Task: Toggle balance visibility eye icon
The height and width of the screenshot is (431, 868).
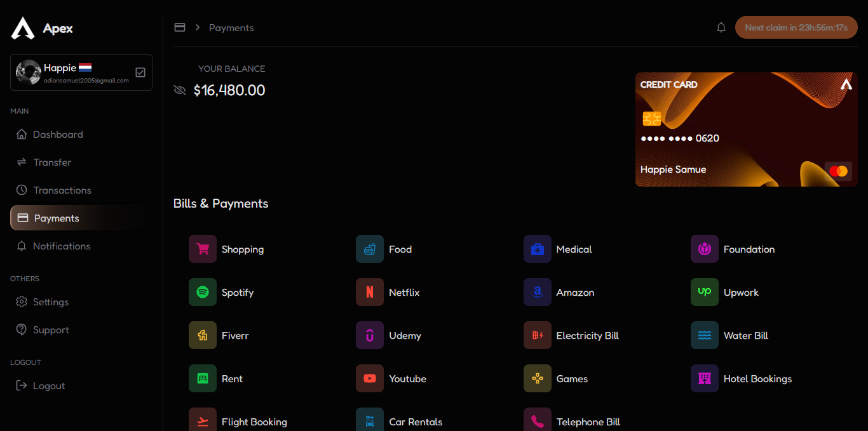Action: point(180,90)
